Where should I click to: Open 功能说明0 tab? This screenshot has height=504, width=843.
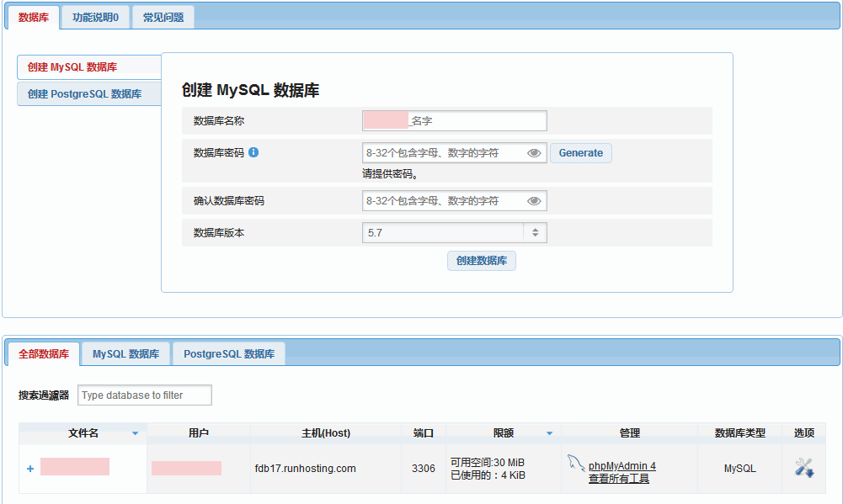coord(95,17)
